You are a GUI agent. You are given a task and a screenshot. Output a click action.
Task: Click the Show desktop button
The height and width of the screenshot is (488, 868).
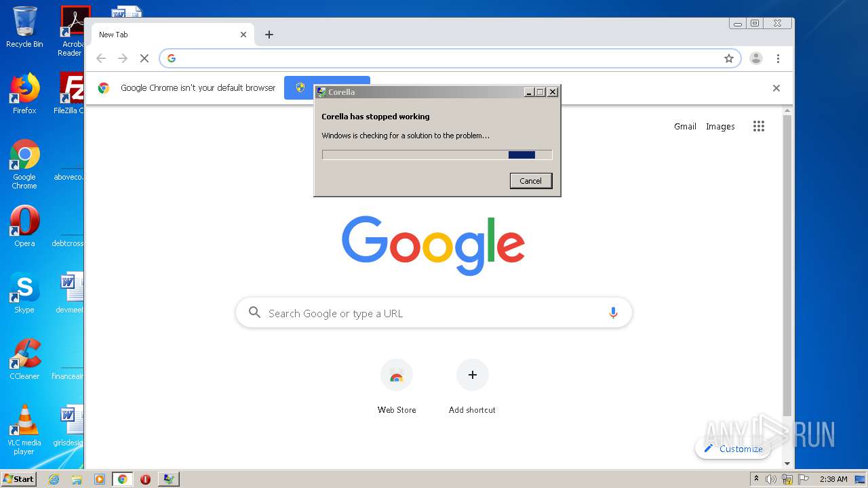coord(861,479)
